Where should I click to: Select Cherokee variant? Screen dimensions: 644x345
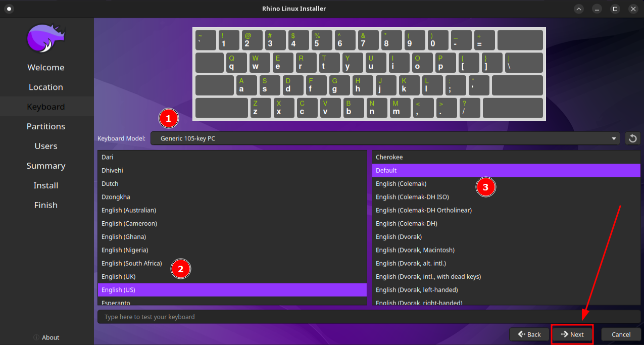506,157
